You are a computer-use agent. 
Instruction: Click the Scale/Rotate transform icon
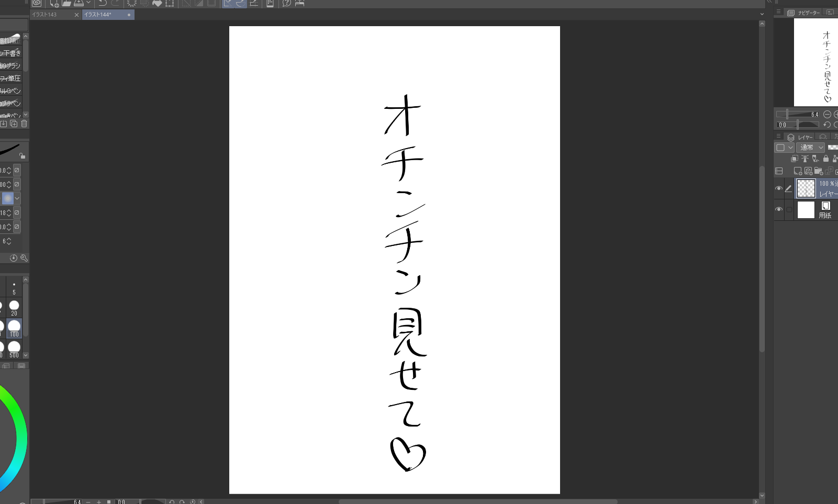click(170, 3)
